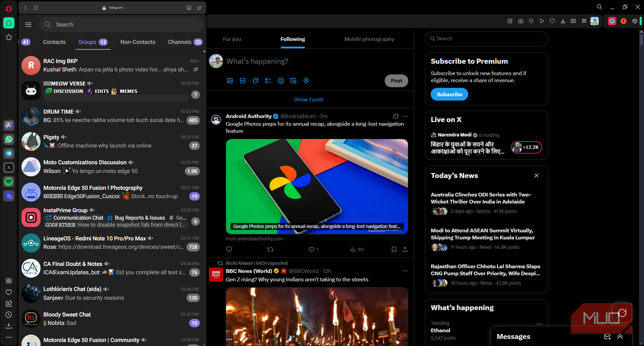Add a poll to the post
This screenshot has width=644, height=346.
click(x=268, y=81)
